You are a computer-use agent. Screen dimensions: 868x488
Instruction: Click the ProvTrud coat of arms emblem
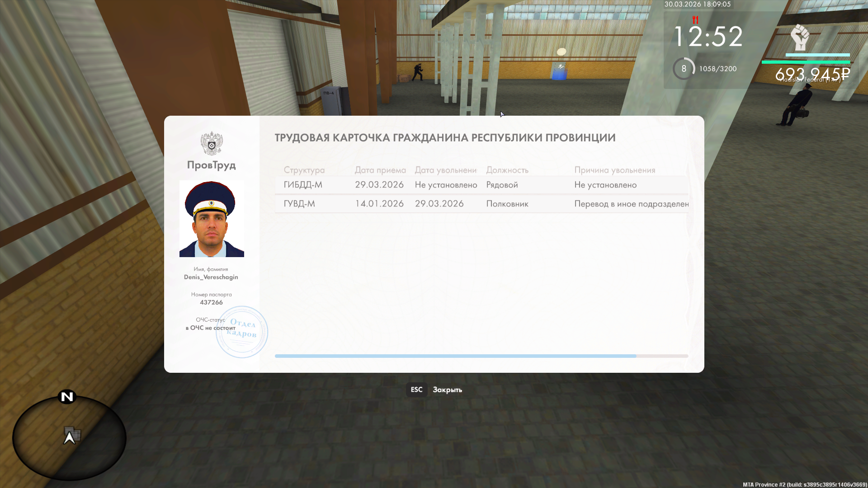click(x=212, y=144)
